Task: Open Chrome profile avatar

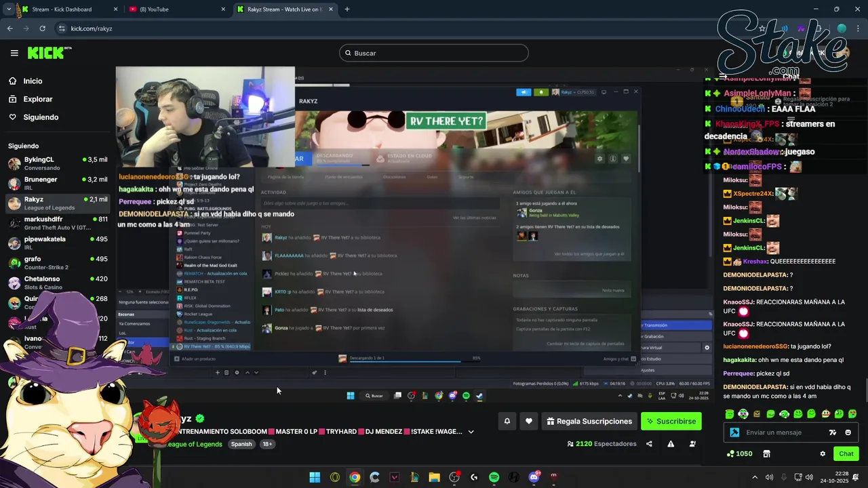Action: coord(842,28)
